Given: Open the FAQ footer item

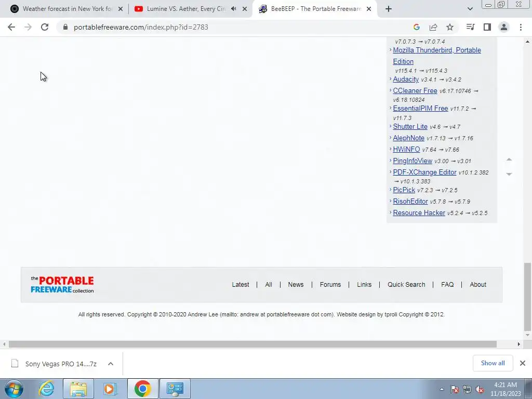Looking at the screenshot, I should coord(447,284).
